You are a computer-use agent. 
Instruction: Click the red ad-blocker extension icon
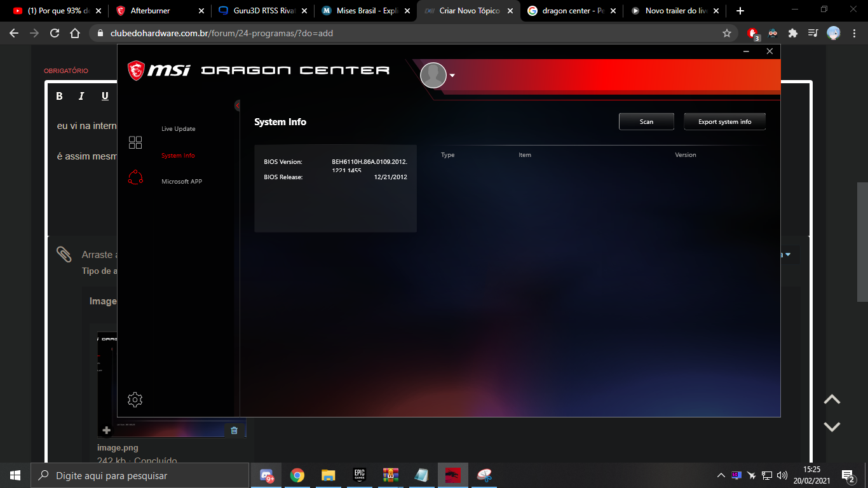(753, 33)
